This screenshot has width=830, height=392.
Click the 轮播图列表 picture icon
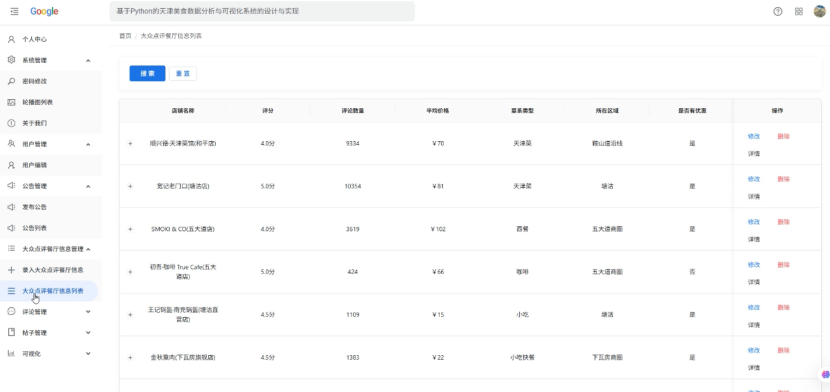pyautogui.click(x=11, y=102)
